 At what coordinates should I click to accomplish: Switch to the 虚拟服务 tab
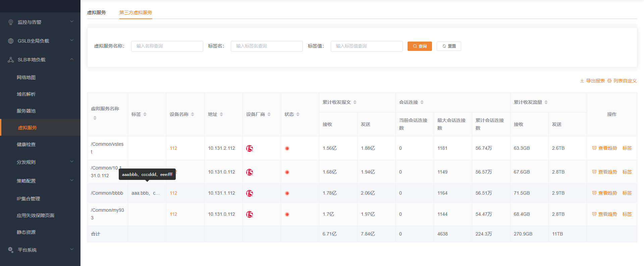click(x=97, y=12)
